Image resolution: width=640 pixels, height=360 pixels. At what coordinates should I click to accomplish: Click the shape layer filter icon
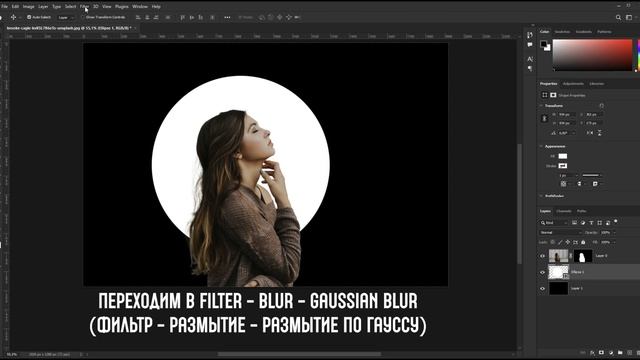coord(599,223)
